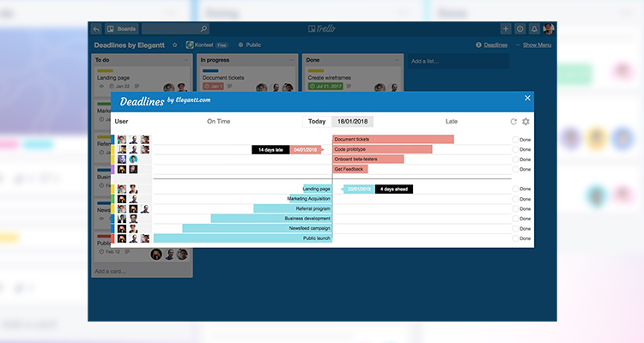Open the To do list options menu
Screen dimensions: 644x343
point(186,60)
